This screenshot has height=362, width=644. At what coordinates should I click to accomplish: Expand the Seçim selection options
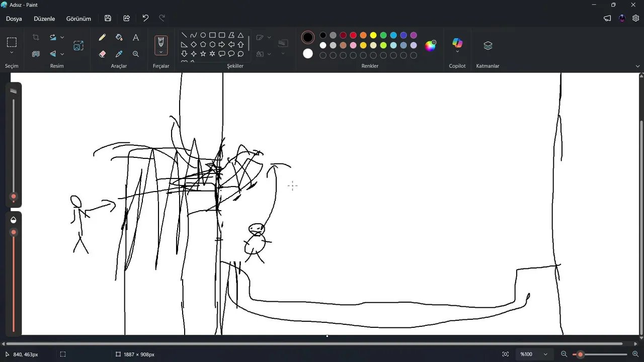click(12, 52)
